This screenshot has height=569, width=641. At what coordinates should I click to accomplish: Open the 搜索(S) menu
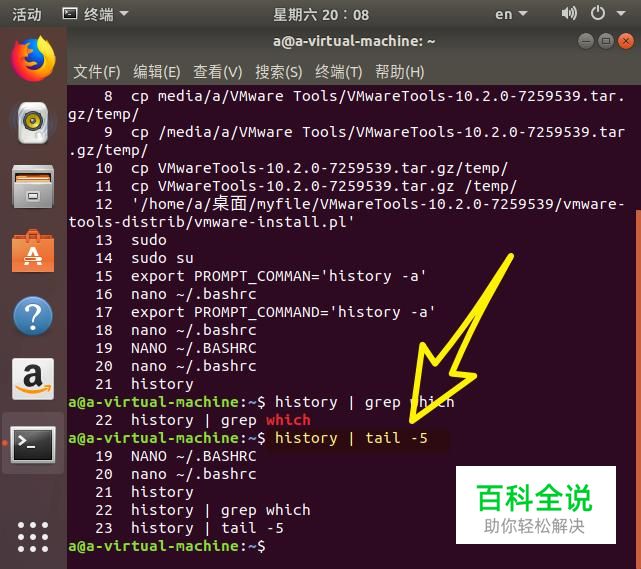coord(279,72)
